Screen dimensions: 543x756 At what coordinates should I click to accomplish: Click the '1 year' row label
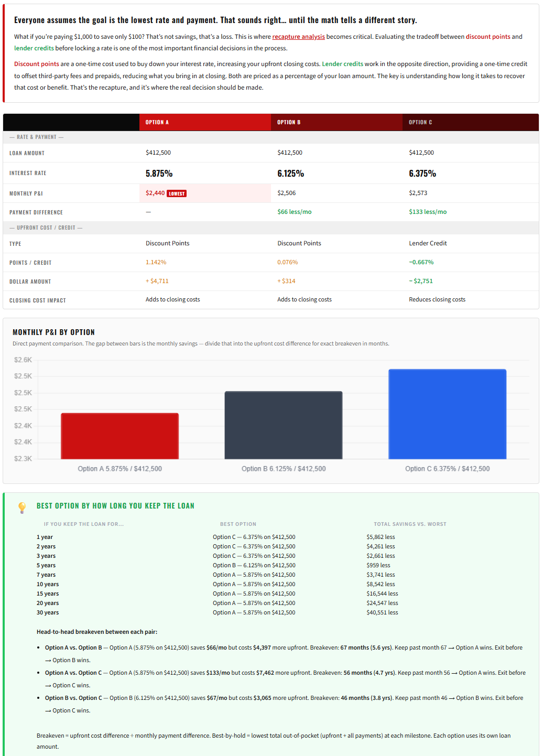(x=45, y=537)
